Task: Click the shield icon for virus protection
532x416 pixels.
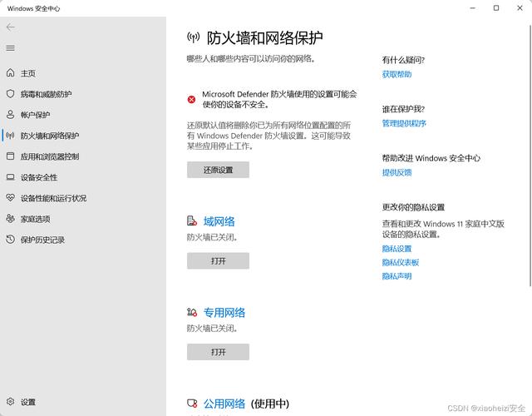Action: click(11, 94)
